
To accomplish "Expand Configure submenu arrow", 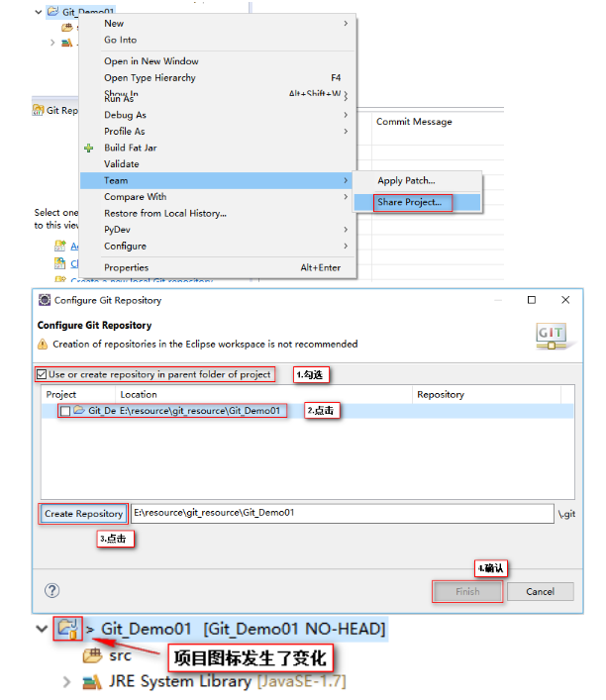I will pos(346,246).
